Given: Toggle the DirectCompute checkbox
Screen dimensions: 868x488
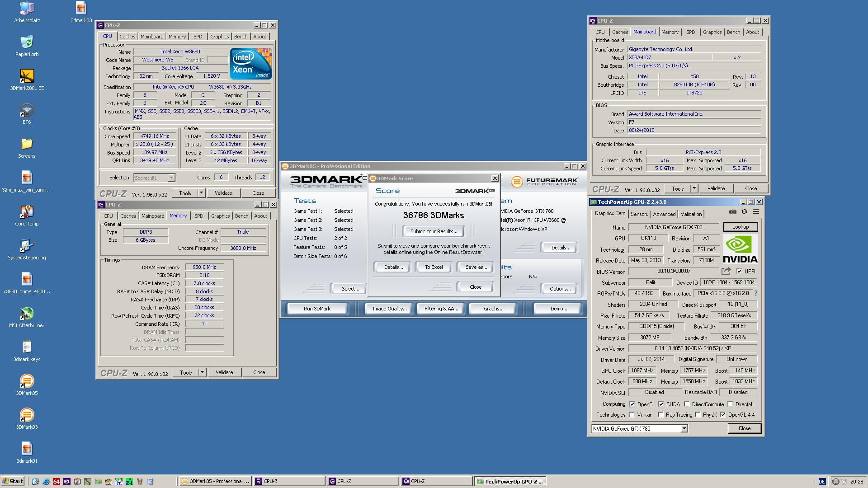Looking at the screenshot, I should 687,404.
